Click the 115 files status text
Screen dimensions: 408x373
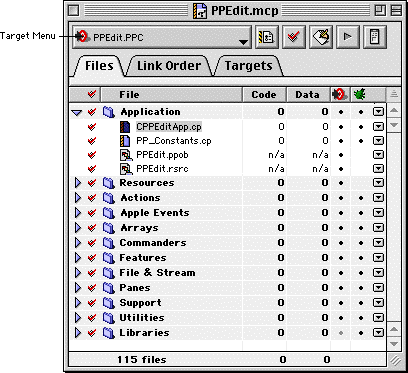click(x=142, y=360)
